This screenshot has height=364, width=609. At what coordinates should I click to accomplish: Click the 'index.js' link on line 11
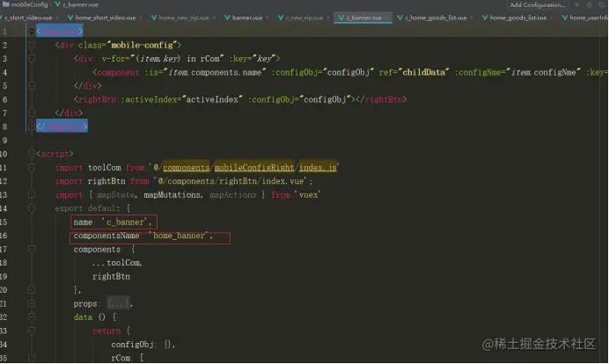coord(318,168)
